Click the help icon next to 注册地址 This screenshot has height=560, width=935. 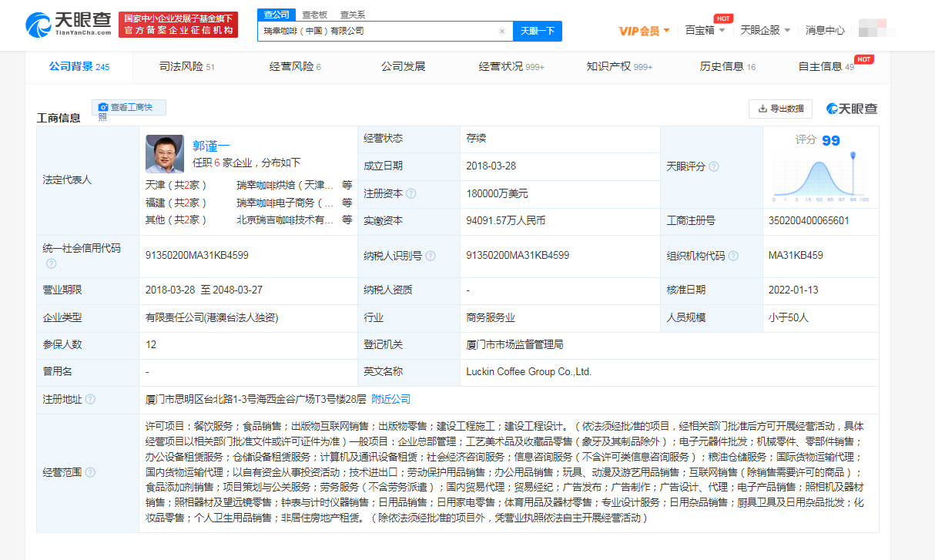tap(90, 399)
